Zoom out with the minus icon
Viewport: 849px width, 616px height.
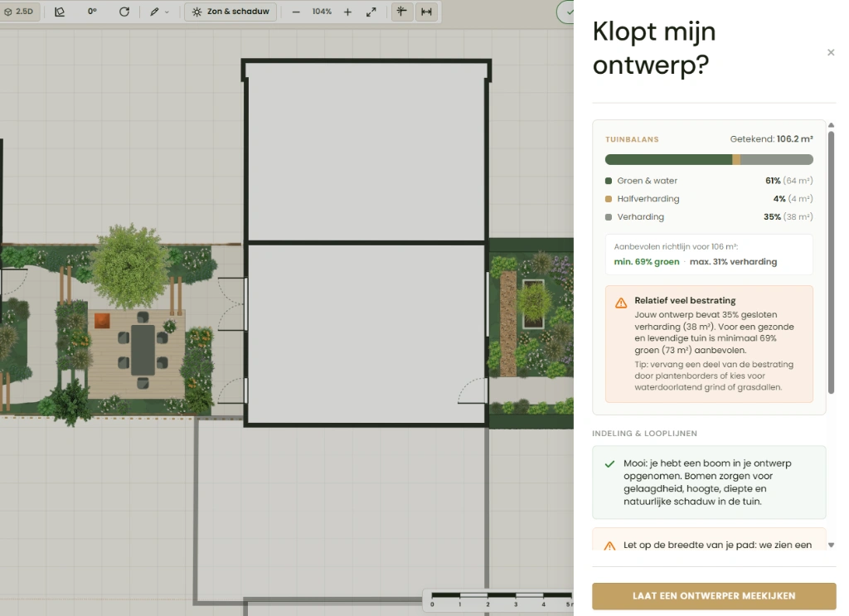296,12
